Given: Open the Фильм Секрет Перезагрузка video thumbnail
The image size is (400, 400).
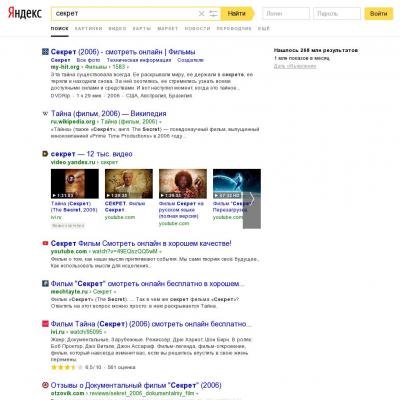Looking at the screenshot, I should [x=237, y=184].
